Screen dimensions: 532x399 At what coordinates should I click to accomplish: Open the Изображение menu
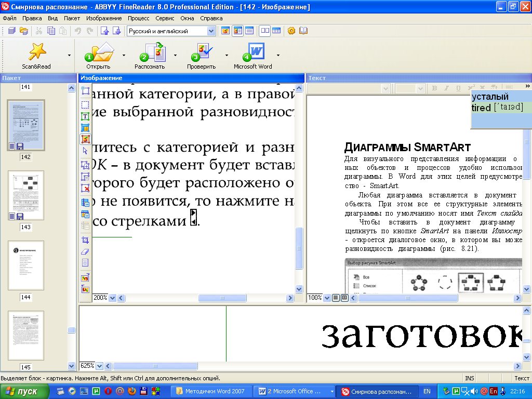104,18
